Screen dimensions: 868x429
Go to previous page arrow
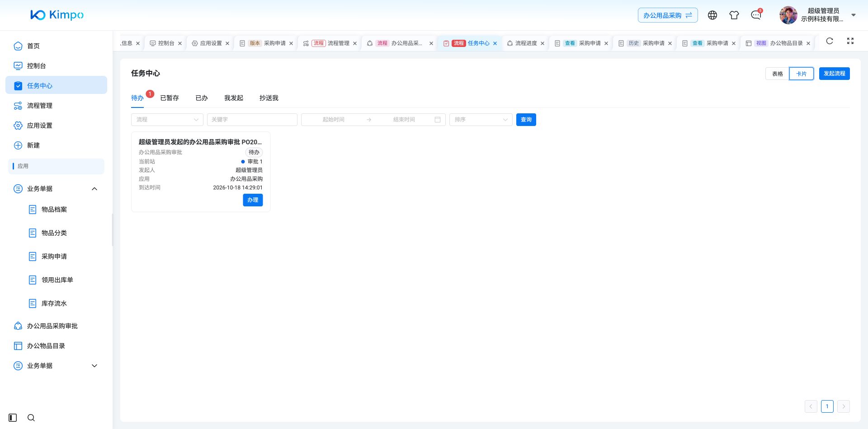coord(811,406)
